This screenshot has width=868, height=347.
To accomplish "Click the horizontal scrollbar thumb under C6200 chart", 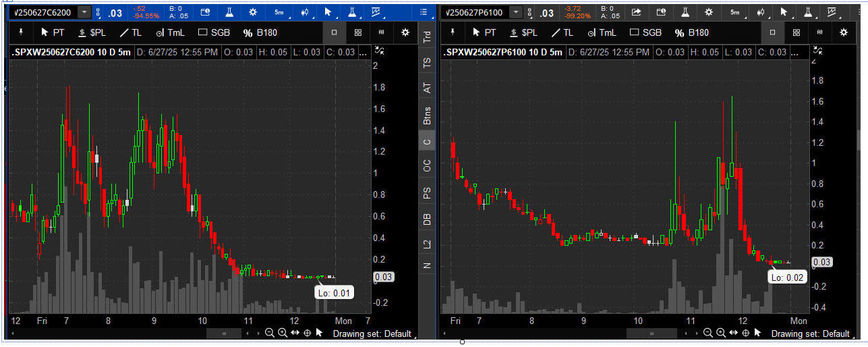I will click(223, 333).
